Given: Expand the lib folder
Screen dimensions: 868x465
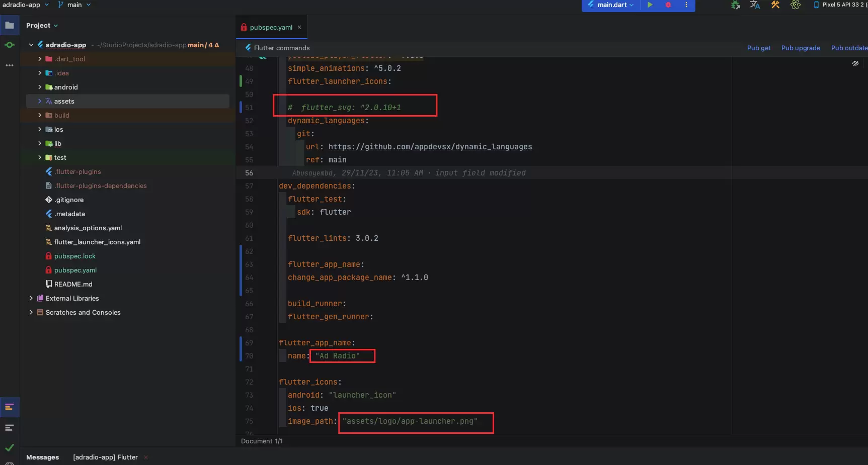Looking at the screenshot, I should pos(40,143).
